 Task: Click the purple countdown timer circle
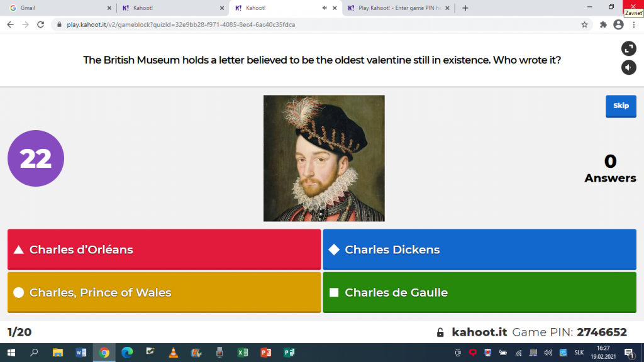(x=36, y=158)
